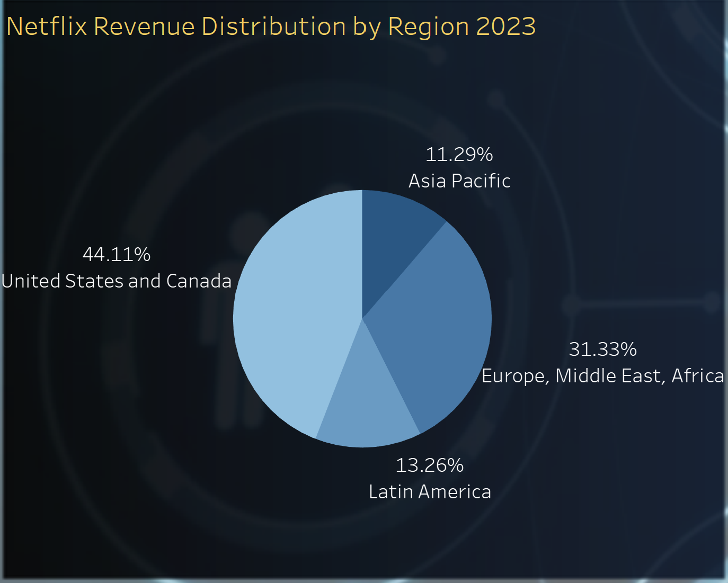
Task: Click the Latin America text label
Action: 430,492
